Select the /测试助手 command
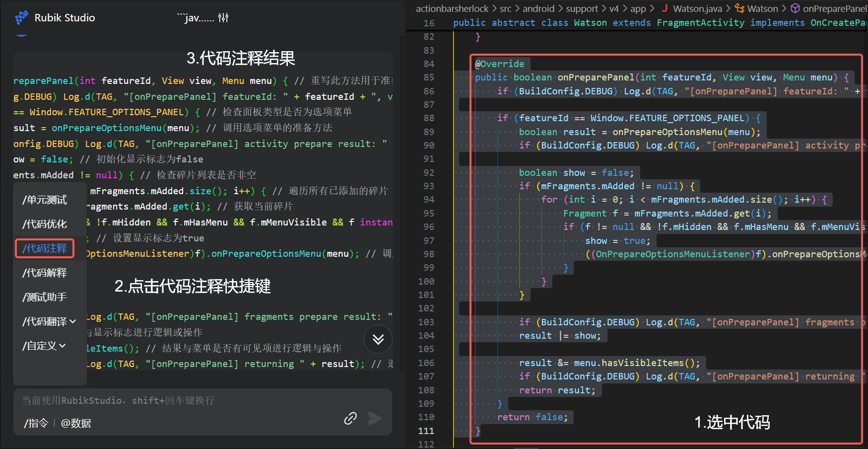Screen dimensions: 868x449 (45, 297)
